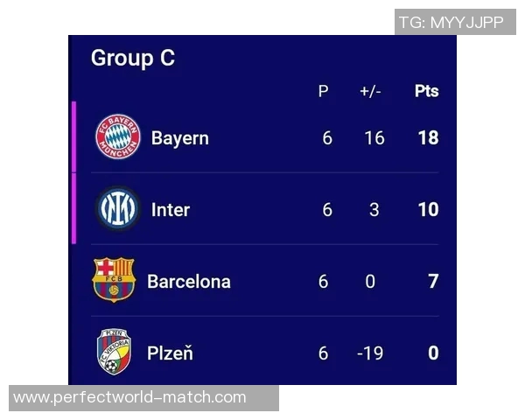Open the www.perfectworld-match.com link
This screenshot has width=525, height=420.
click(129, 397)
